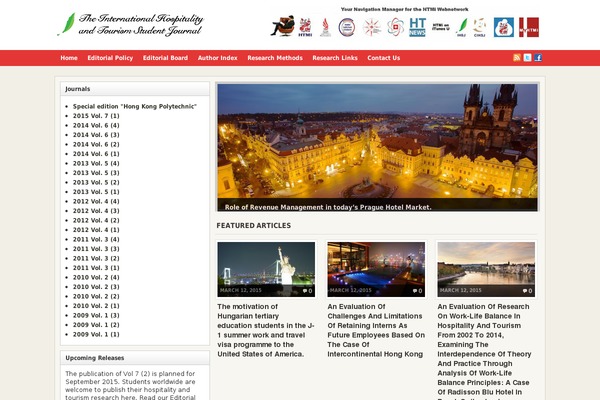
Task: Open journal 2013 Vol. 5 (1)
Action: coord(96,192)
